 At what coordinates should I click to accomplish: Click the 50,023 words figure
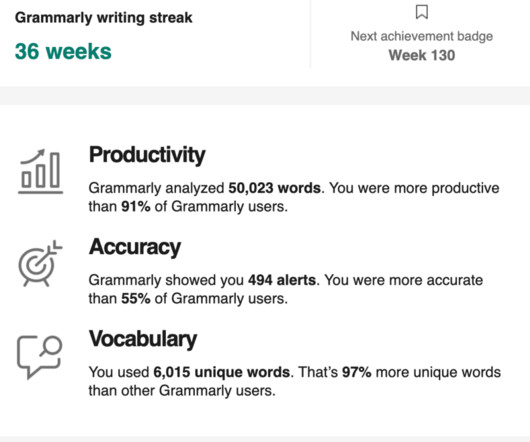[274, 188]
